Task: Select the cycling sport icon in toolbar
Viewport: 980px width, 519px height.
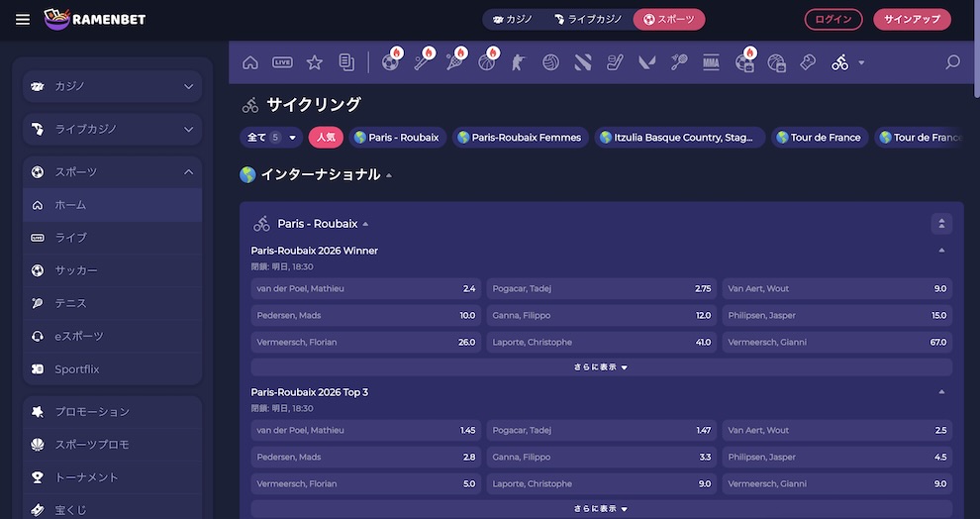Action: click(x=840, y=62)
